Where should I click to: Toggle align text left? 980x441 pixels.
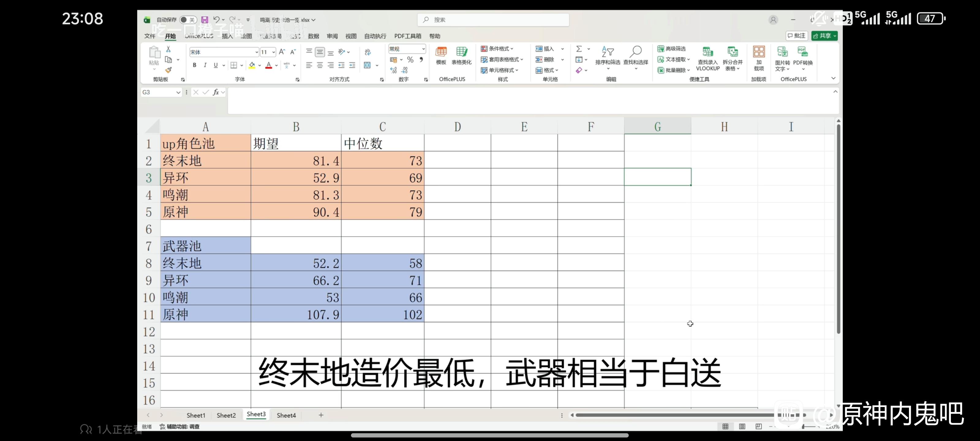coord(309,66)
